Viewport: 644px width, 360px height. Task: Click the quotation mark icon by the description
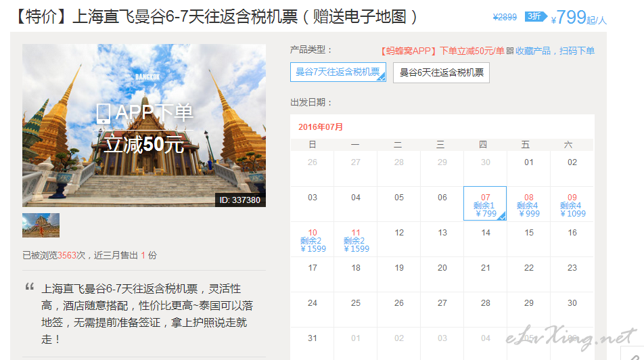[x=30, y=287]
